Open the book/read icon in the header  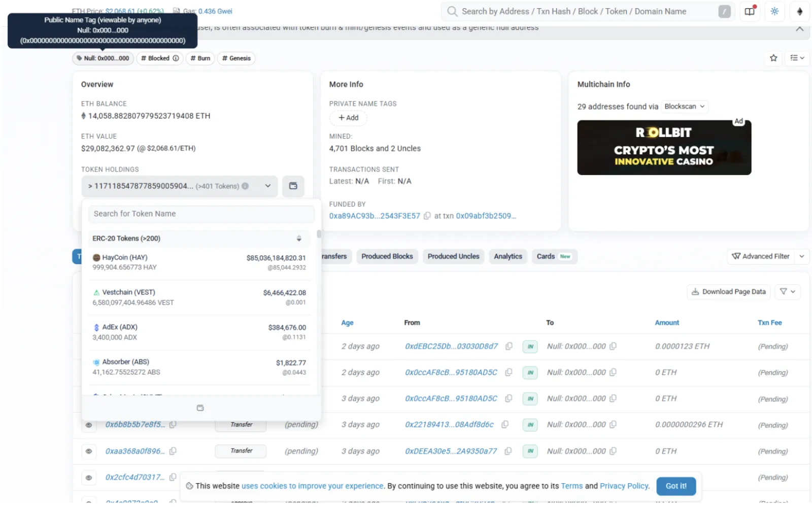click(x=750, y=11)
